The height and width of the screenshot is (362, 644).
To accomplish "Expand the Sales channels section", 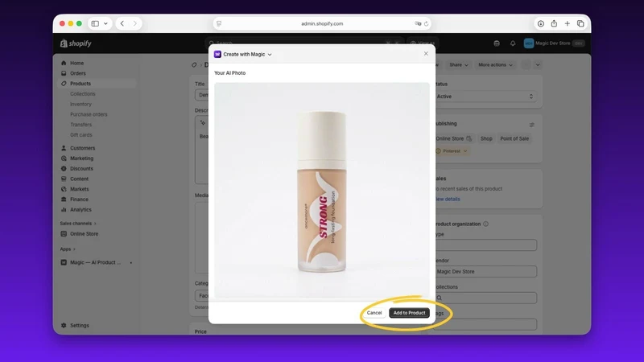I will click(x=78, y=224).
